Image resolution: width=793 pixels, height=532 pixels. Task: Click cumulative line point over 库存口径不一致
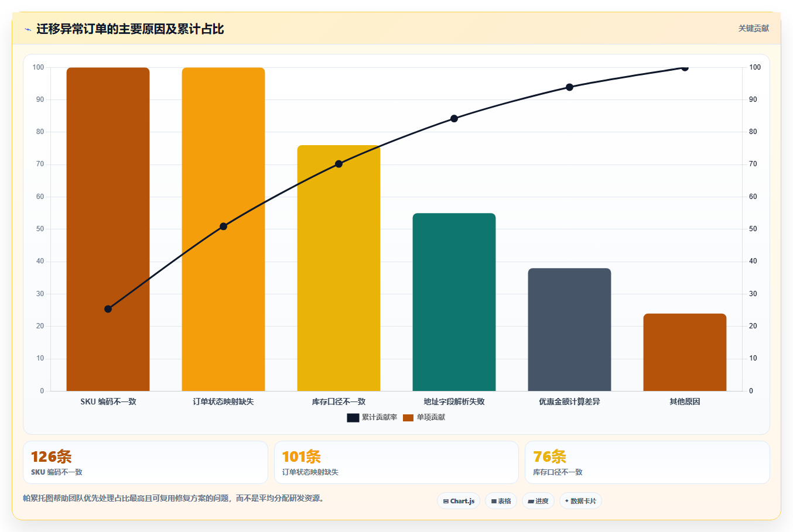[339, 164]
